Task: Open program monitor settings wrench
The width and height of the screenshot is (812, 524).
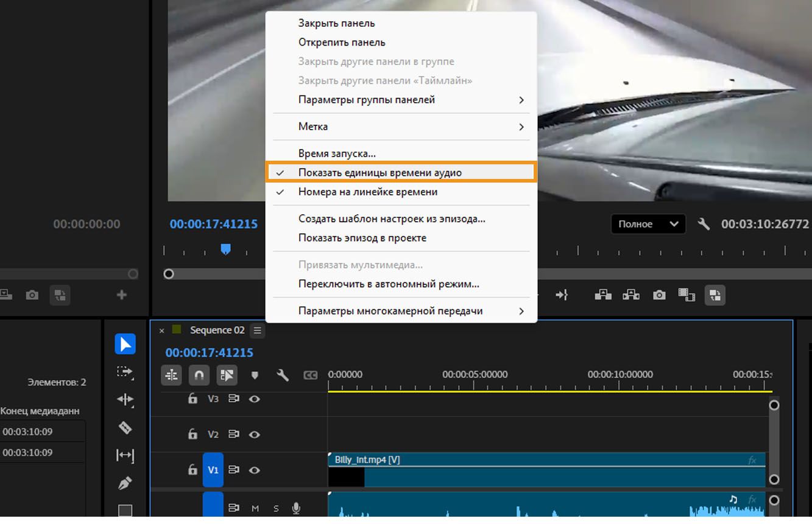Action: tap(704, 224)
